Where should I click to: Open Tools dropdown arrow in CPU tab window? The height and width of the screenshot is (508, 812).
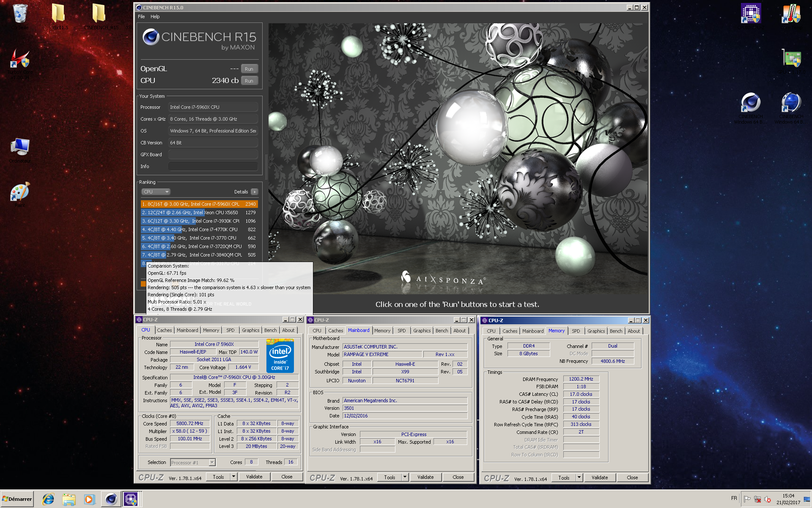click(233, 477)
